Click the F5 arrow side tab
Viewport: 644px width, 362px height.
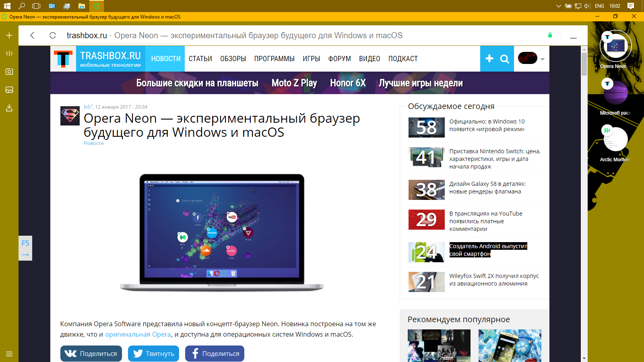click(25, 248)
